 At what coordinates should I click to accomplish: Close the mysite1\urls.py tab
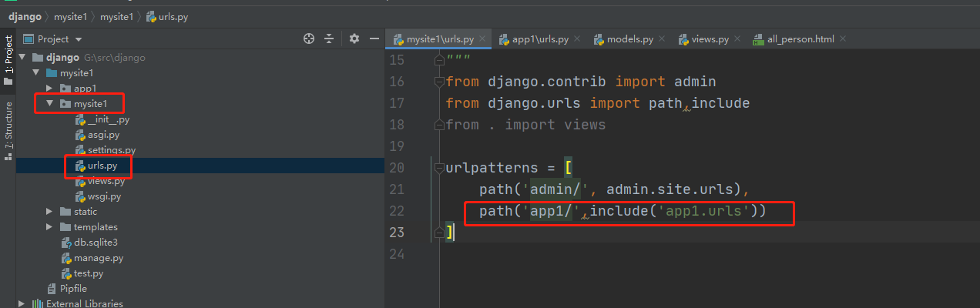pyautogui.click(x=482, y=38)
